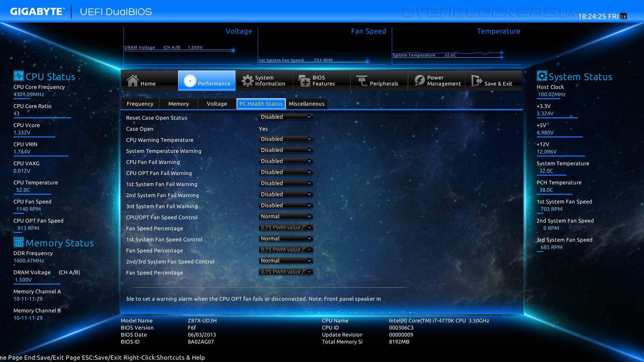Click the Save & Exit menu label
Image resolution: width=644 pixels, height=362 pixels.
pyautogui.click(x=498, y=84)
